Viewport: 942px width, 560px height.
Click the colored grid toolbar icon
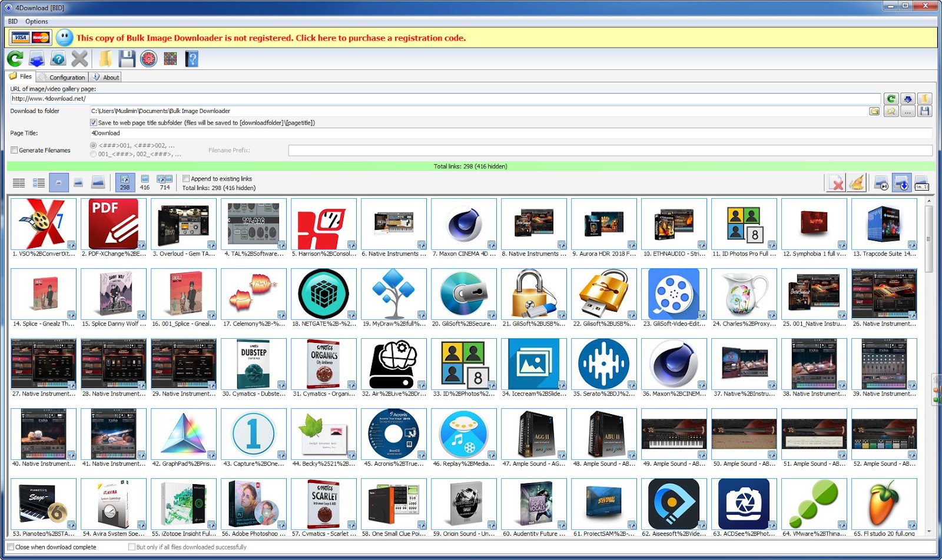[x=170, y=59]
